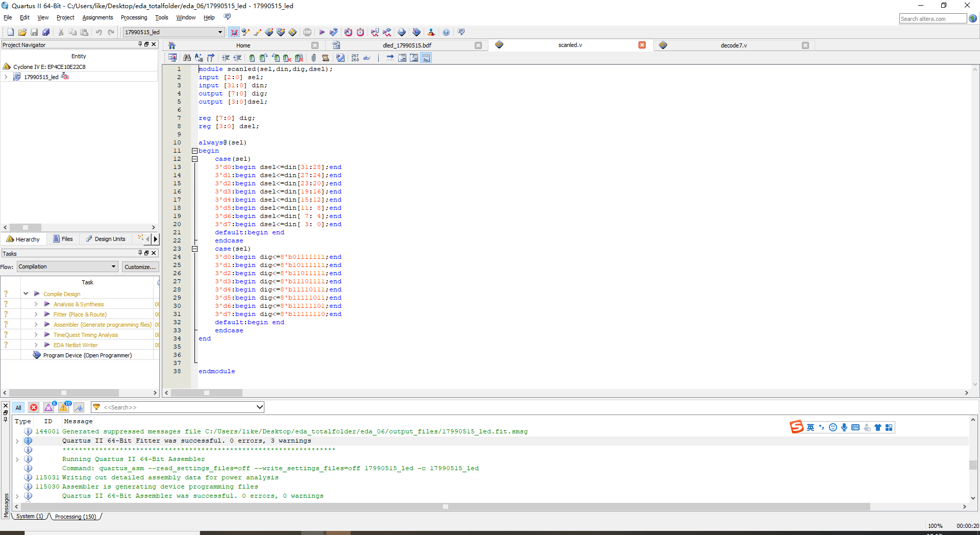Open the Programmer toolbar icon
This screenshot has width=980, height=535.
pos(416,32)
